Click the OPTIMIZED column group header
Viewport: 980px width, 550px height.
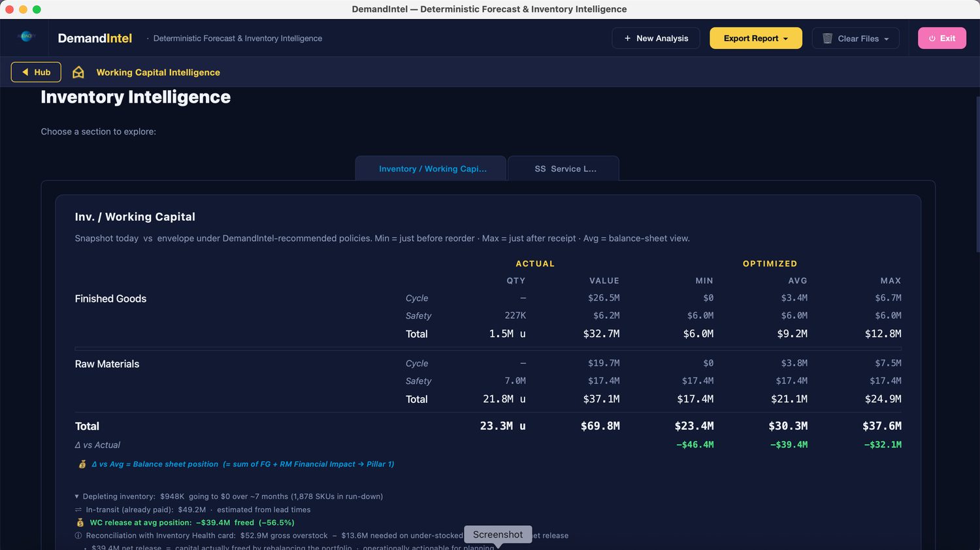770,264
